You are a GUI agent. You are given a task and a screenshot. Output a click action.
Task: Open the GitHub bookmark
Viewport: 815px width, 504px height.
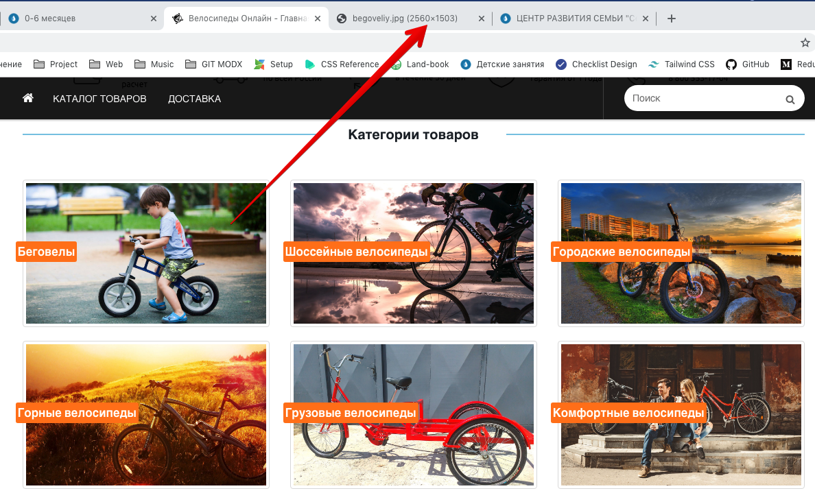pyautogui.click(x=748, y=64)
